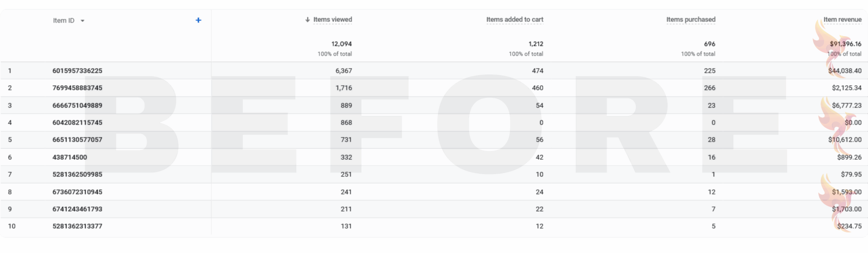Click item ID 5281362313377

point(77,226)
